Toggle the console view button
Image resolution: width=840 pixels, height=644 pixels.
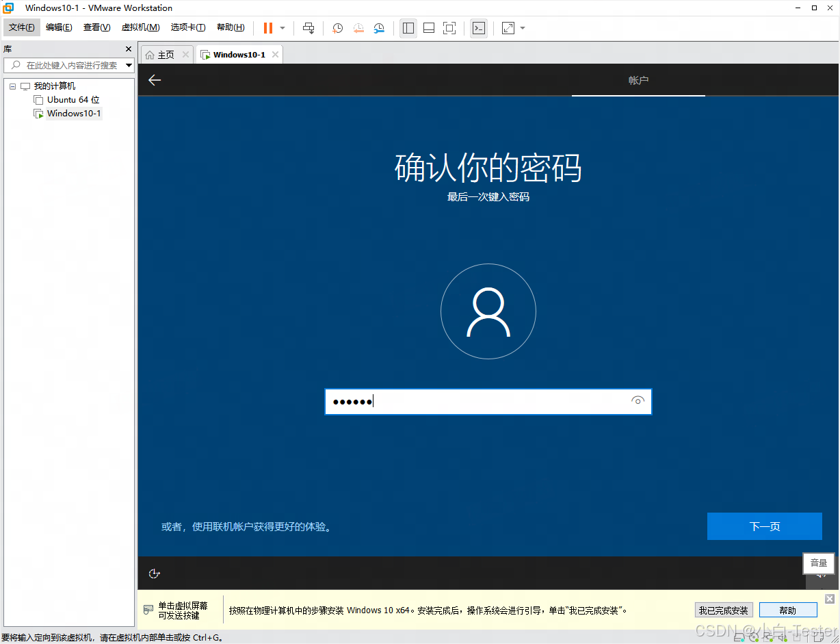[479, 28]
